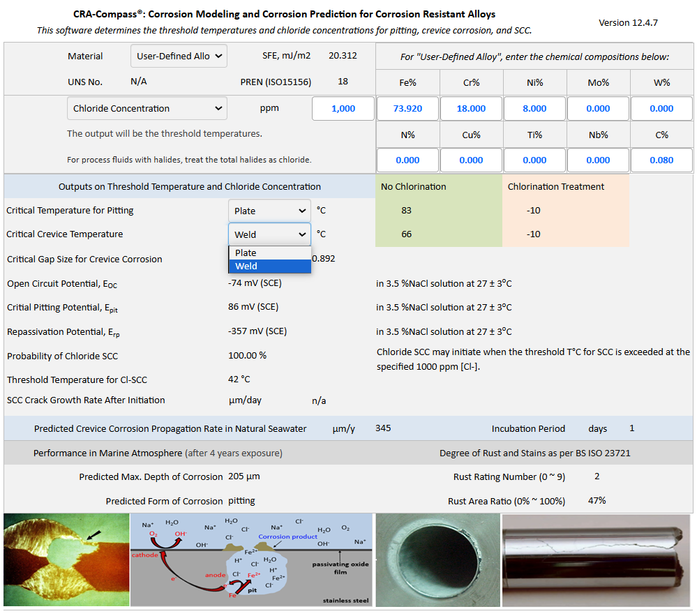Click the No Chlorination pitting temperature 83
The width and height of the screenshot is (697, 616).
click(406, 210)
